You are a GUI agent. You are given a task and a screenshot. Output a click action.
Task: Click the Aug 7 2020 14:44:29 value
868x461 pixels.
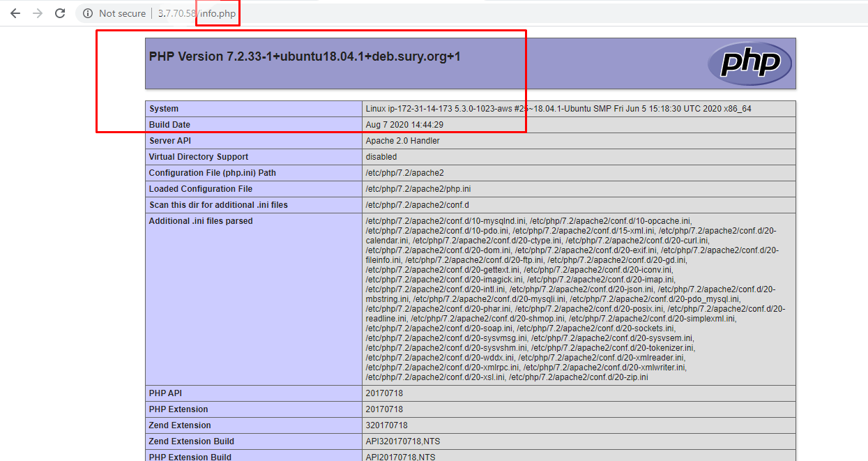(404, 125)
